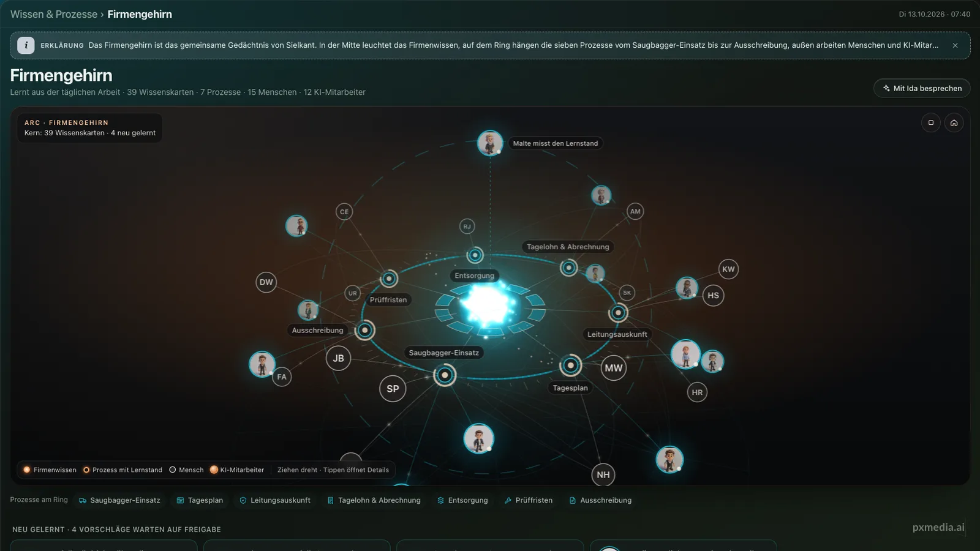
Task: Click the JB person node
Action: pos(338,358)
